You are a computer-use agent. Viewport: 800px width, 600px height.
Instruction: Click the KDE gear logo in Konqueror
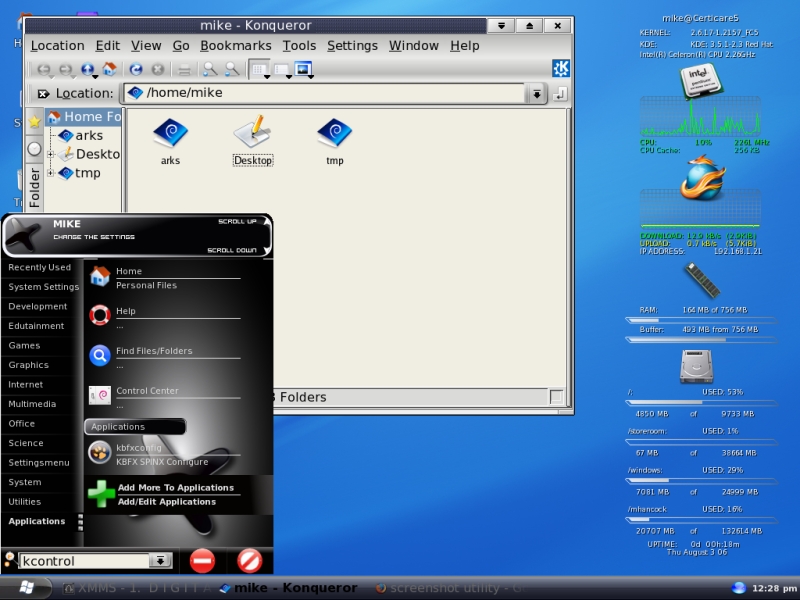click(561, 68)
